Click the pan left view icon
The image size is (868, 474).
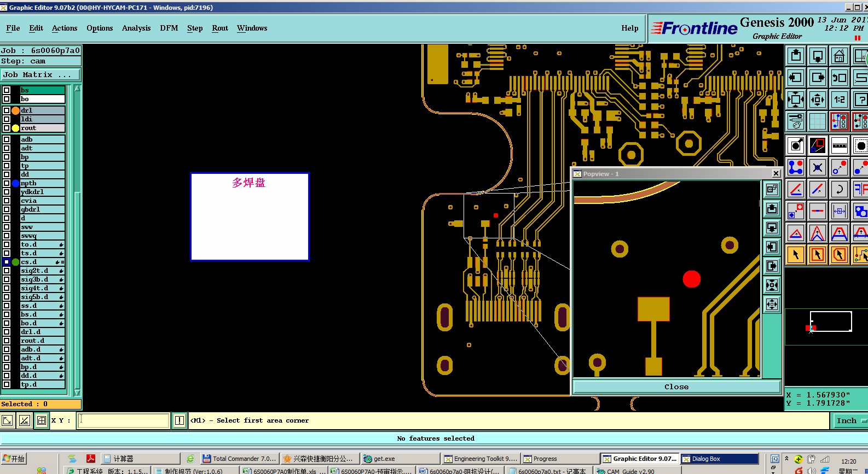point(796,78)
